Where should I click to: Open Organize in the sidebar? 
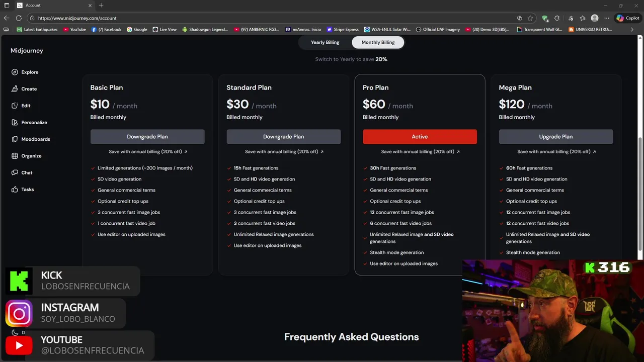click(27, 156)
